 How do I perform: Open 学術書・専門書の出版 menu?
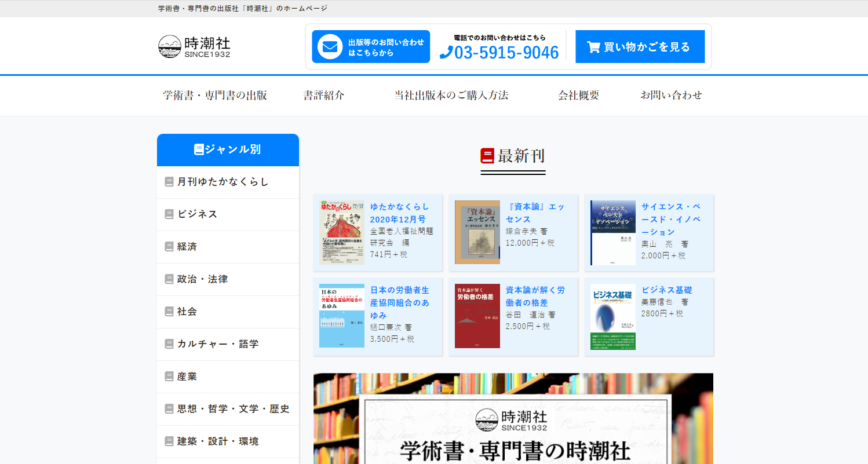(x=215, y=96)
